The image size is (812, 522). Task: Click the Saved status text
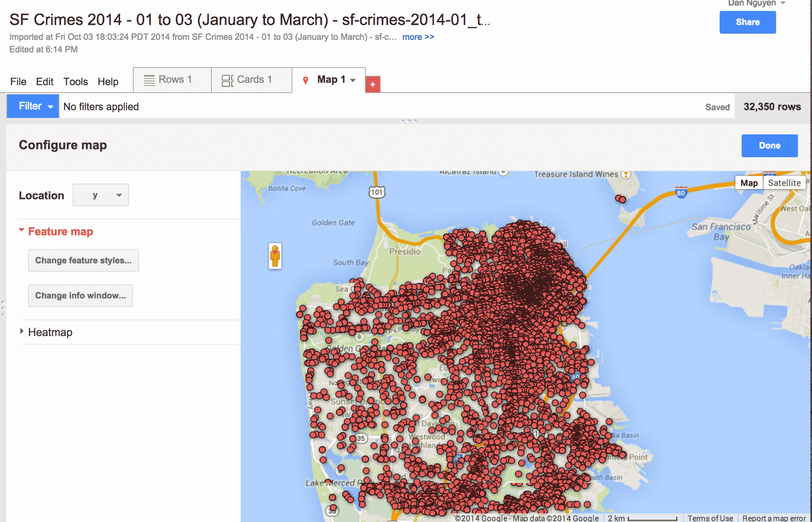point(717,107)
